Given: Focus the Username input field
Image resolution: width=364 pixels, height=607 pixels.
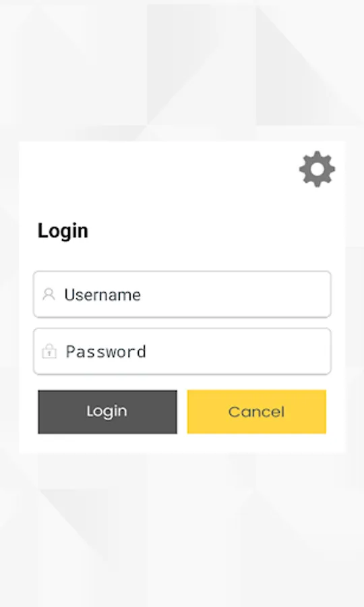Looking at the screenshot, I should tap(182, 295).
